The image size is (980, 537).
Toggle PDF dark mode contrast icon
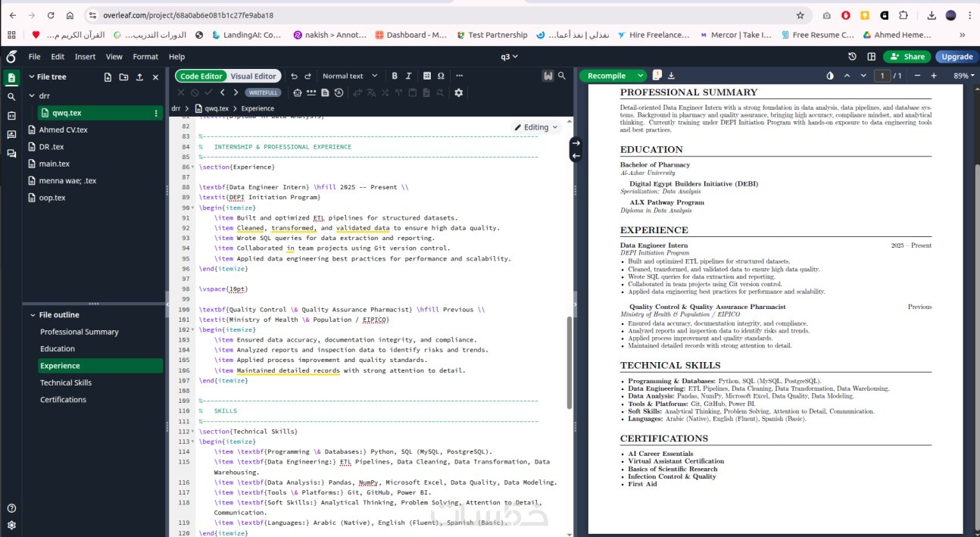pos(830,76)
